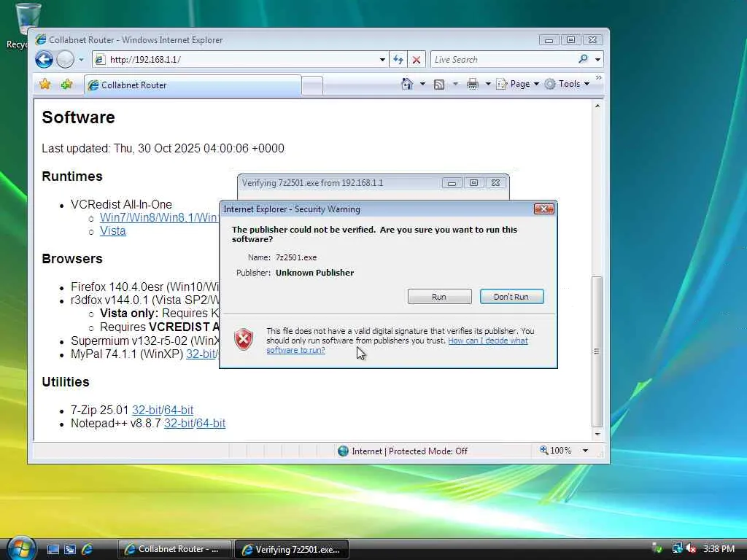
Task: Open MyPal 74.1.1 32-bit link
Action: (x=201, y=354)
